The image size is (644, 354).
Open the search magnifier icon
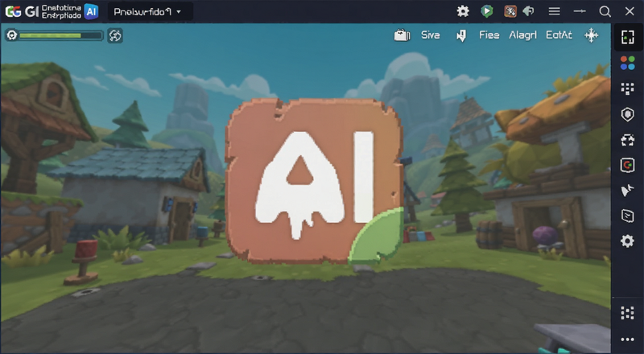(x=605, y=11)
